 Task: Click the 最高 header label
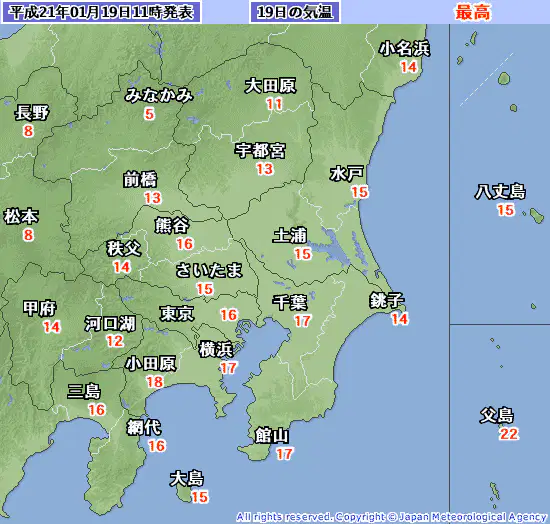click(473, 12)
